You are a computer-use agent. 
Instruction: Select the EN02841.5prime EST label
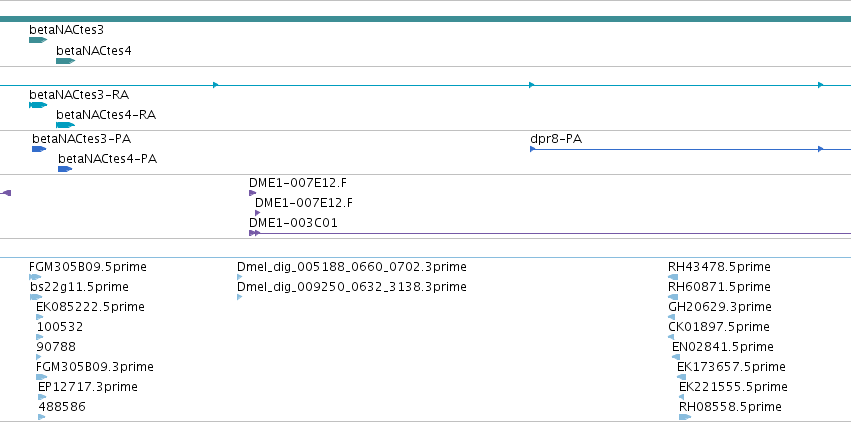coord(723,347)
